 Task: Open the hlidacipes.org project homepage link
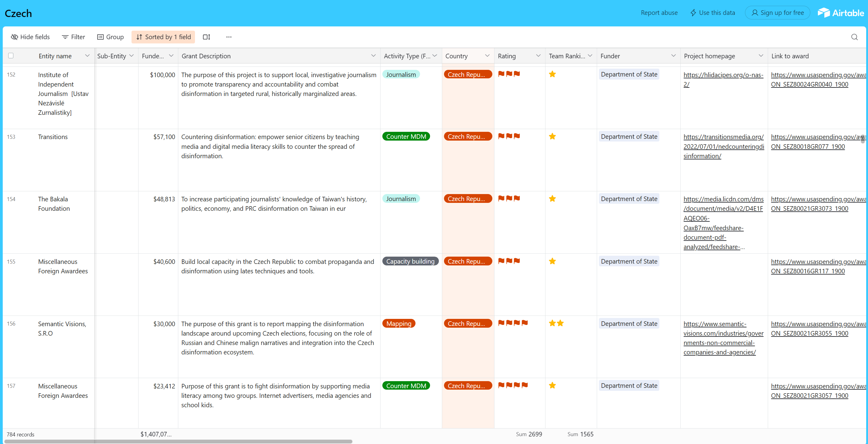click(723, 80)
